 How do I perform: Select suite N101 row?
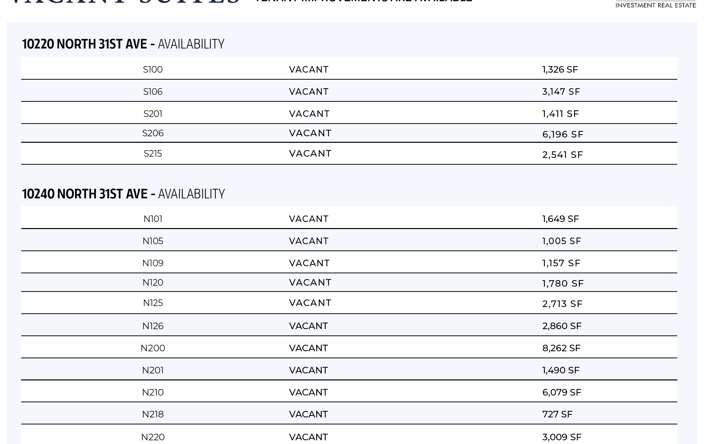coord(349,218)
